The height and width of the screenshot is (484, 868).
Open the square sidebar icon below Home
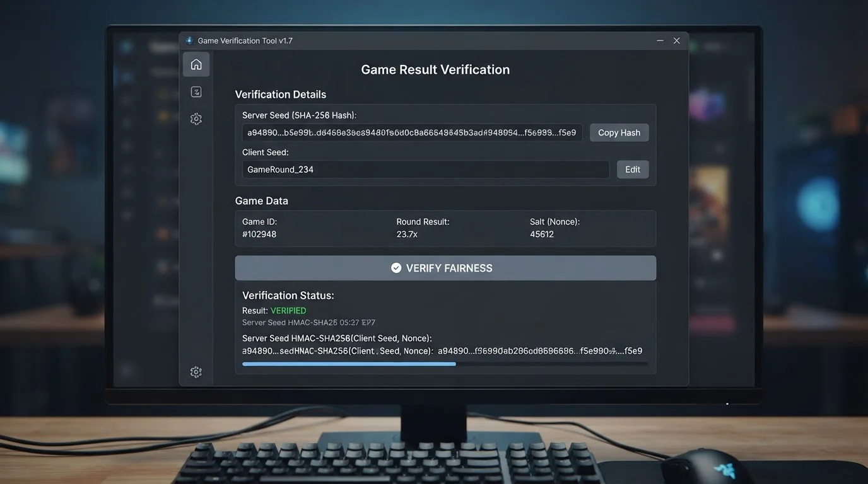click(x=196, y=92)
